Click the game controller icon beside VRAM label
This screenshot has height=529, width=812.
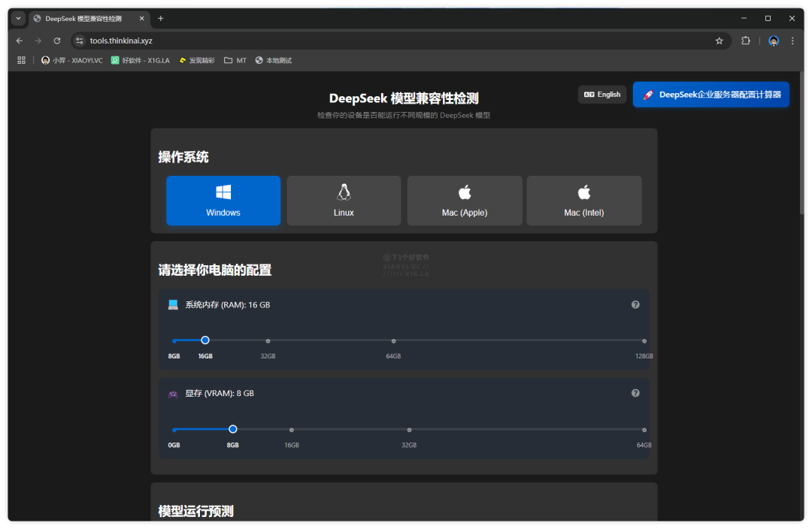tap(173, 394)
